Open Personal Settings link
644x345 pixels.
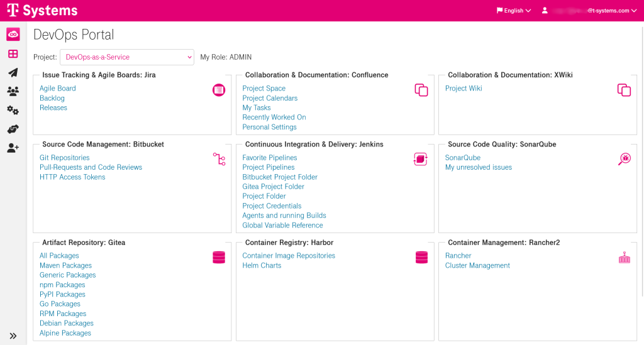point(269,127)
